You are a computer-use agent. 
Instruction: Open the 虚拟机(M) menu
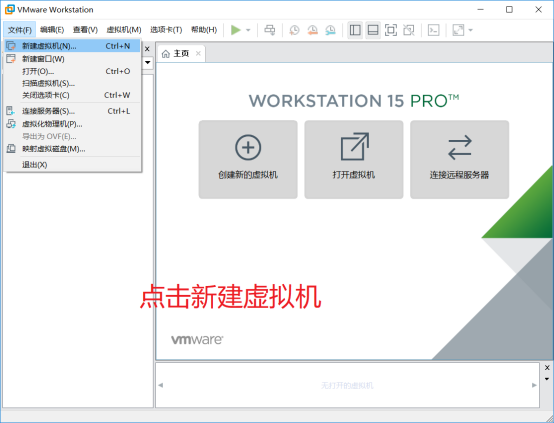tap(124, 30)
